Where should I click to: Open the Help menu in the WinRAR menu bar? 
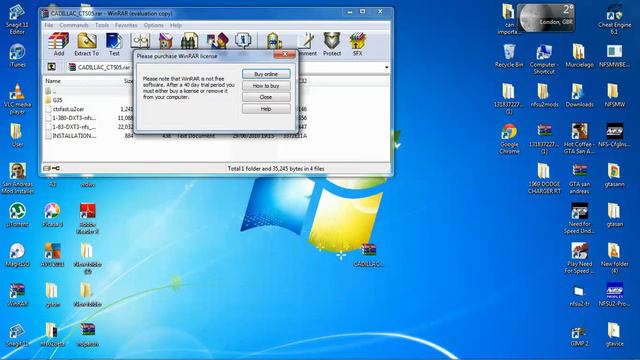176,25
